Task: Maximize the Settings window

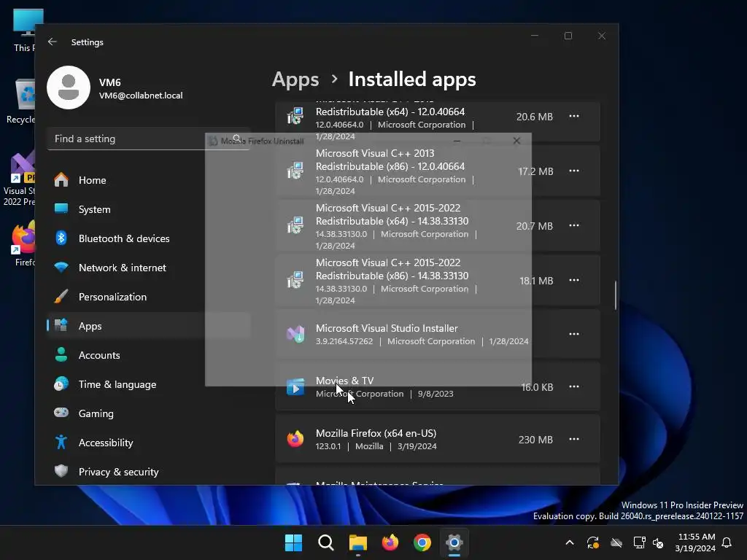Action: (x=568, y=36)
